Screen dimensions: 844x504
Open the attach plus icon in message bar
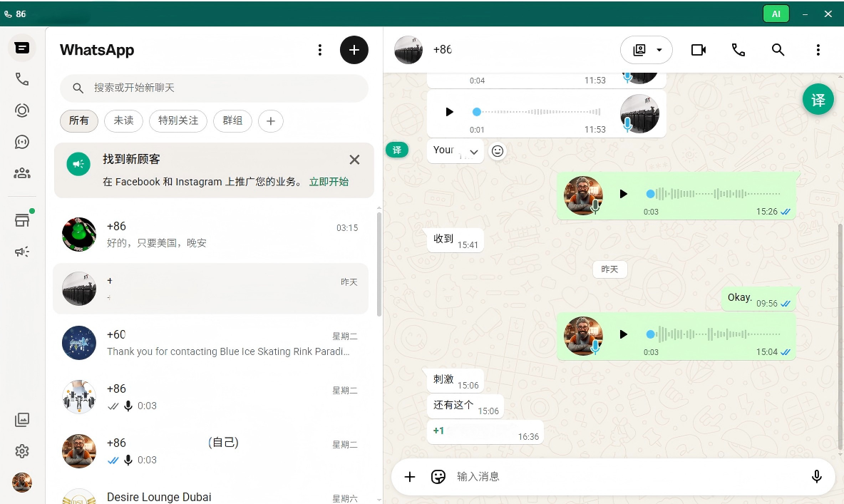(410, 476)
